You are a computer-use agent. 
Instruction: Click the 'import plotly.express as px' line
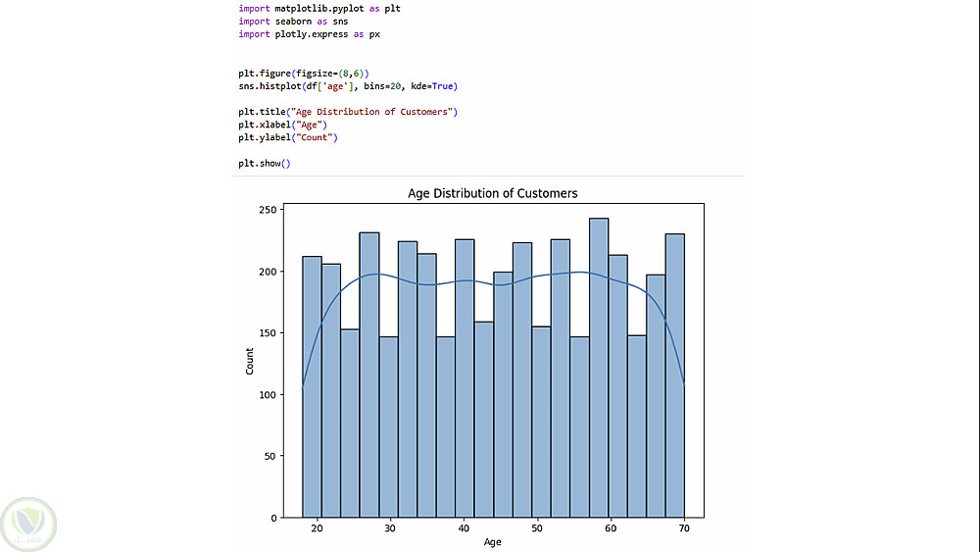tap(309, 34)
